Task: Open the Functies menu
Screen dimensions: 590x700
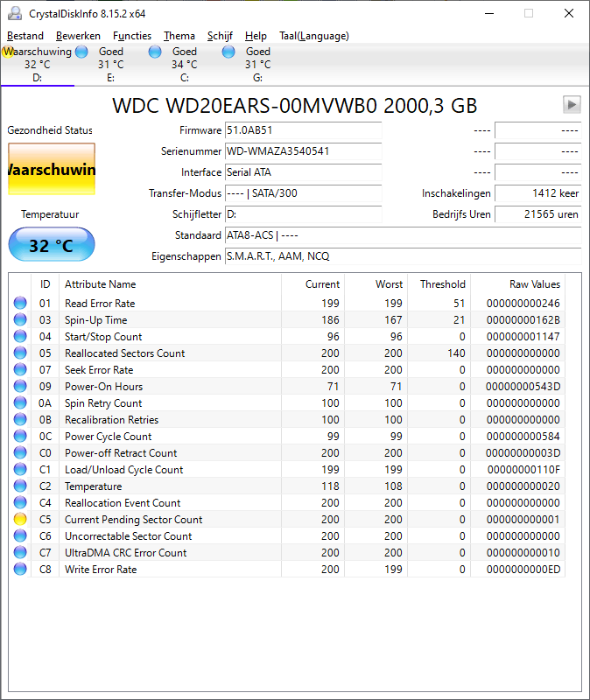Action: click(x=132, y=36)
